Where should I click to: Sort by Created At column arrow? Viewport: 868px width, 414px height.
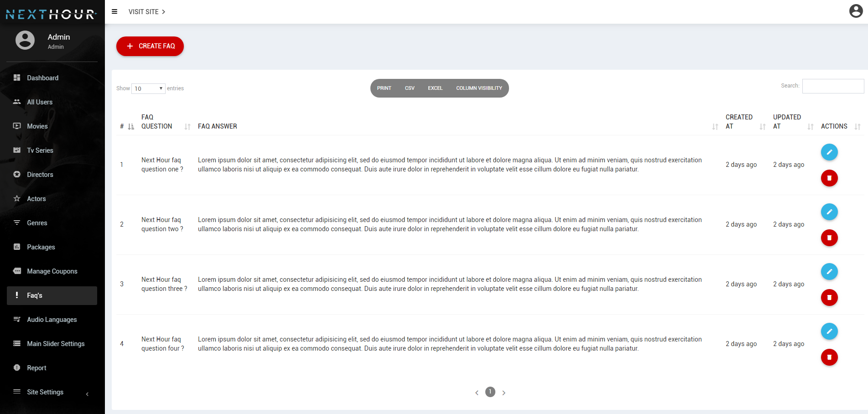coord(763,127)
